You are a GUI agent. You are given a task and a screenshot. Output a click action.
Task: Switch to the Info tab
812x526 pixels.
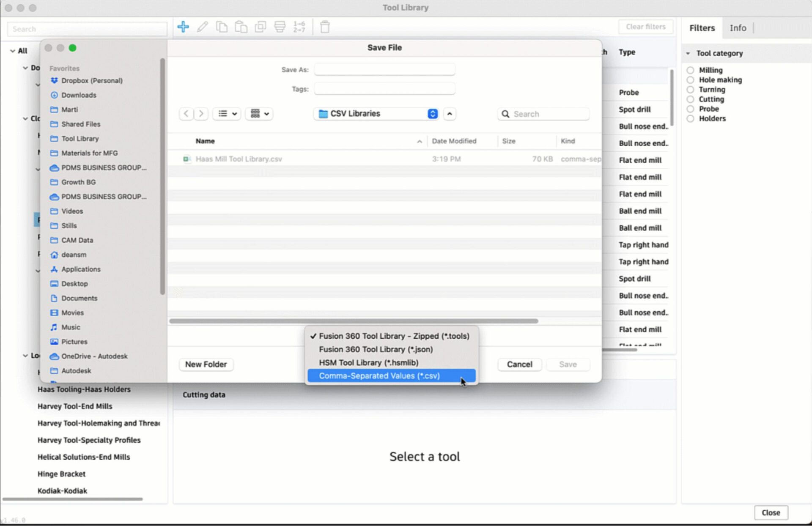(x=738, y=28)
